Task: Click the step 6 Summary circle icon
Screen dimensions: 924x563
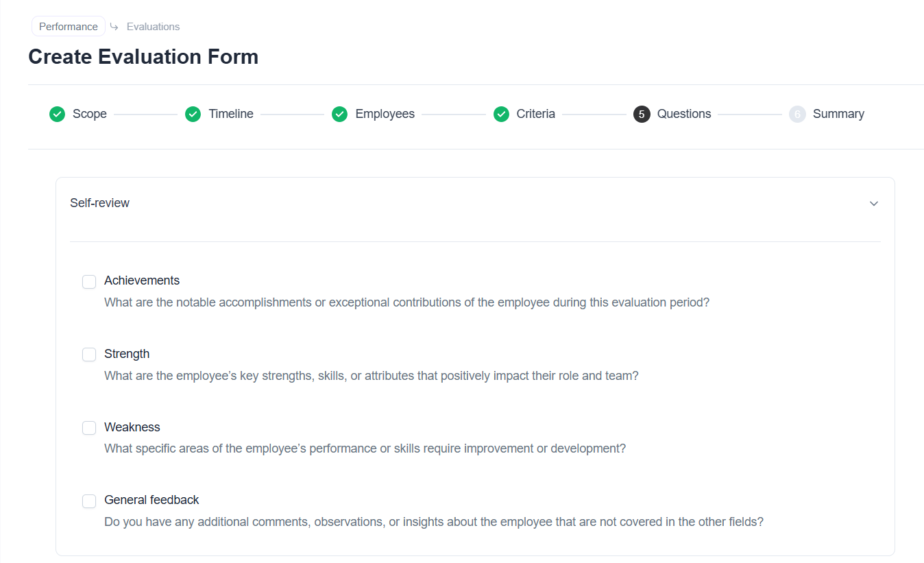Action: pos(797,115)
